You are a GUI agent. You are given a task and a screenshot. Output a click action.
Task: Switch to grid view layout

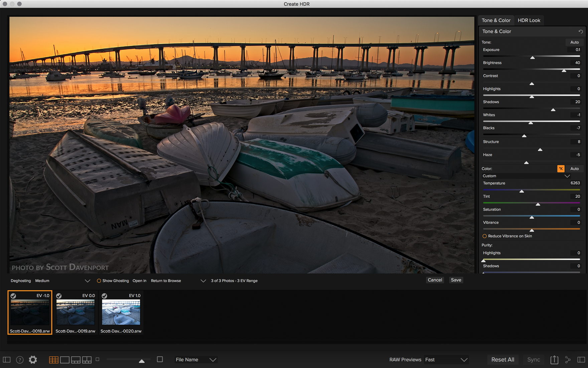coord(53,360)
